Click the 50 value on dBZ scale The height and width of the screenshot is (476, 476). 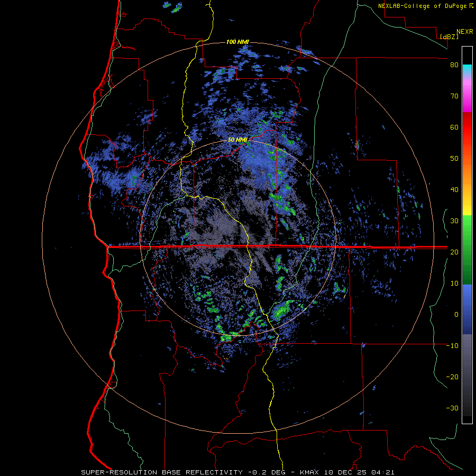[454, 159]
